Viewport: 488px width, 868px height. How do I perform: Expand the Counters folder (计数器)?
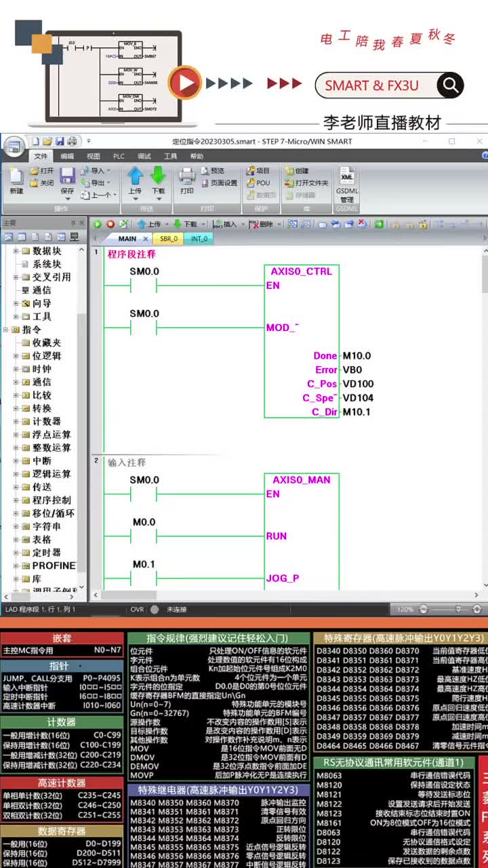click(x=16, y=422)
